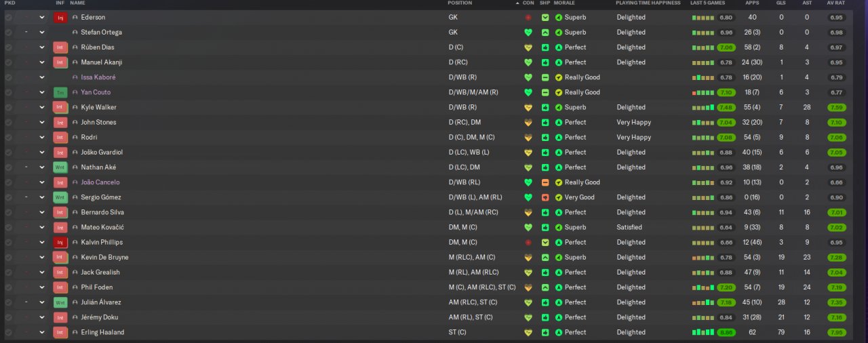Toggle picked circle for Jack Grealish
The width and height of the screenshot is (868, 343).
[8, 273]
